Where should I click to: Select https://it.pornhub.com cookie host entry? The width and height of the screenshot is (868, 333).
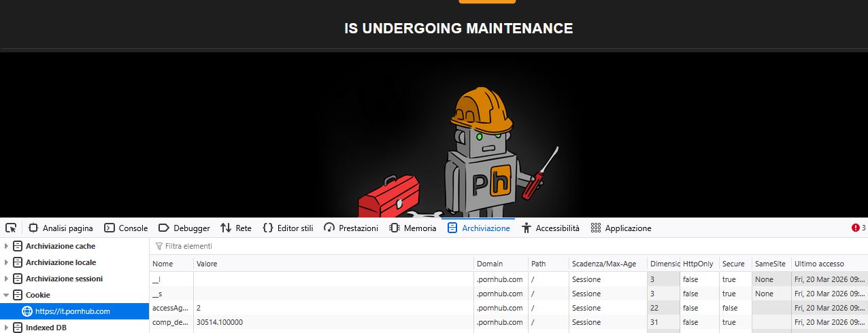tap(74, 311)
